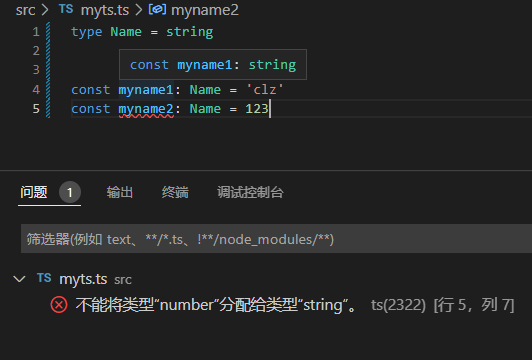
Task: Click the Name alias on line 1
Action: (126, 32)
